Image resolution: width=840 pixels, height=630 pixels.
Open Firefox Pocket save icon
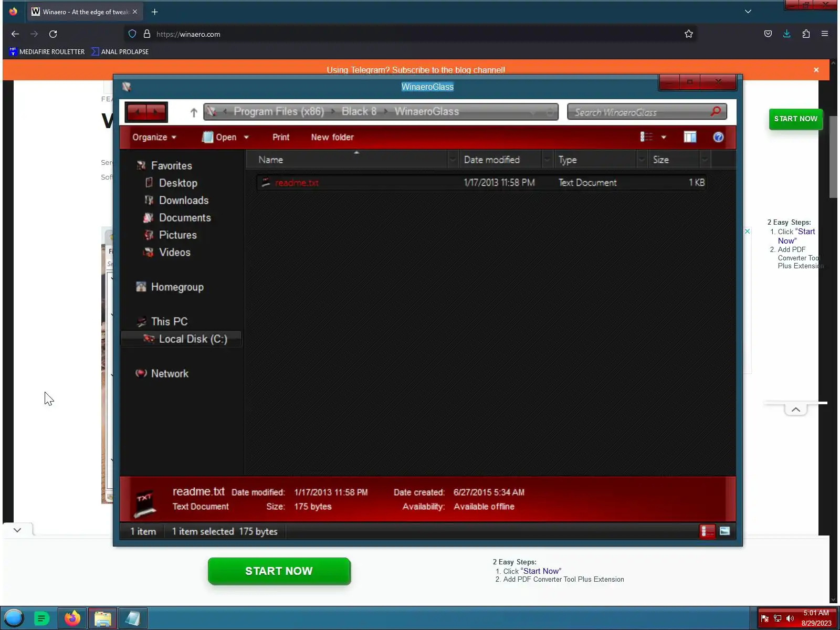tap(768, 34)
